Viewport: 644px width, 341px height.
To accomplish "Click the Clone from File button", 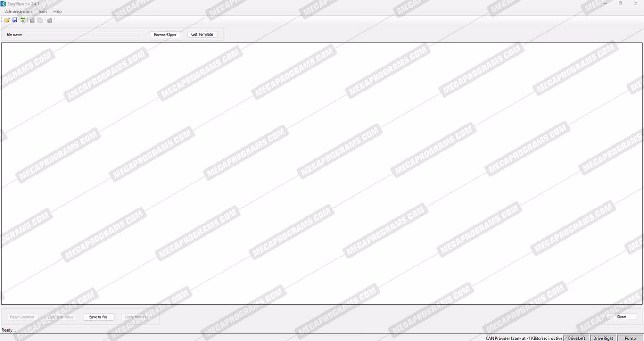I will tap(137, 317).
